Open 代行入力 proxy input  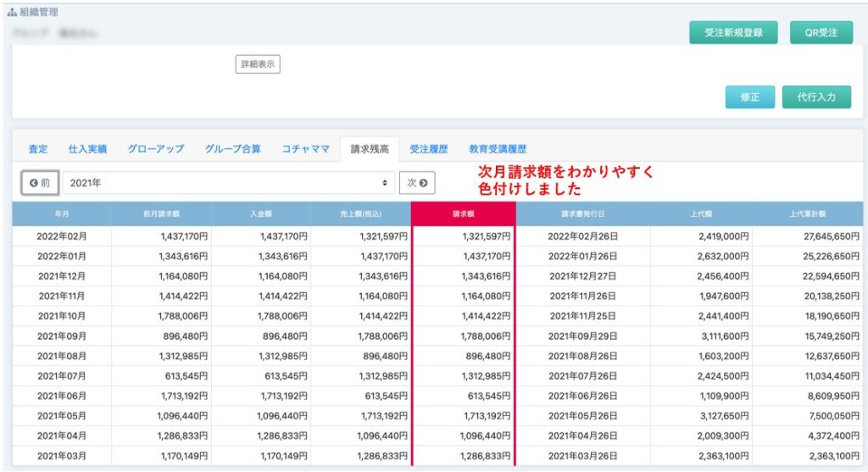point(817,97)
